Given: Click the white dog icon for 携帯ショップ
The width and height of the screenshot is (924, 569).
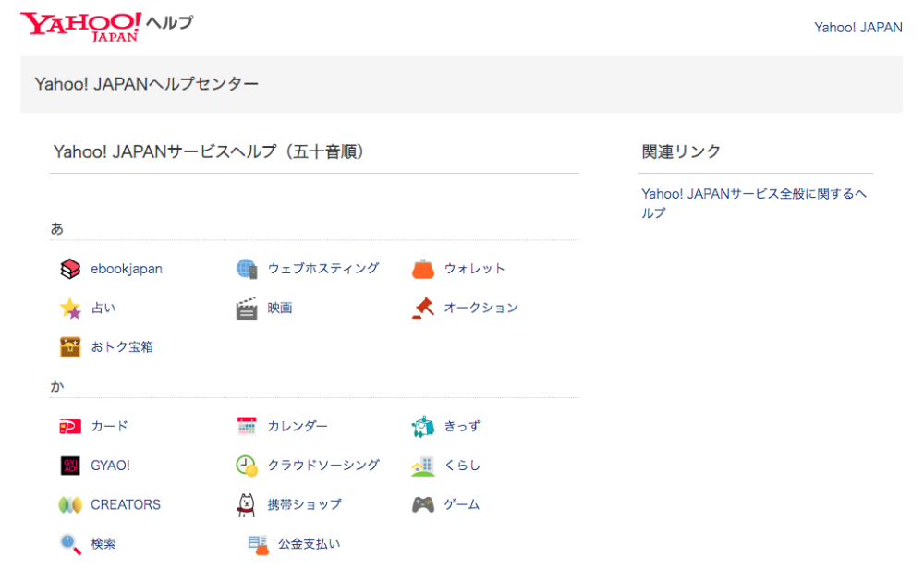Looking at the screenshot, I should tap(247, 504).
